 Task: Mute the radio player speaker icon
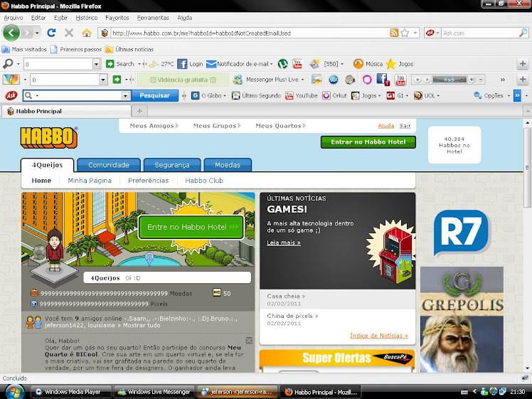472,80
